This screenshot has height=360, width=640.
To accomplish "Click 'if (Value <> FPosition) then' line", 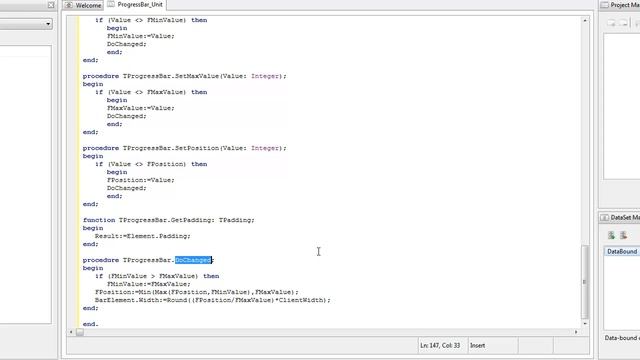I will [x=151, y=164].
